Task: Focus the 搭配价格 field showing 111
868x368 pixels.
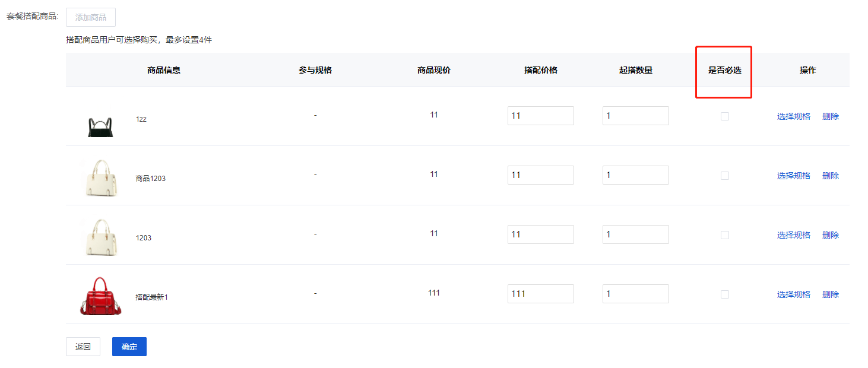Action: [x=541, y=294]
